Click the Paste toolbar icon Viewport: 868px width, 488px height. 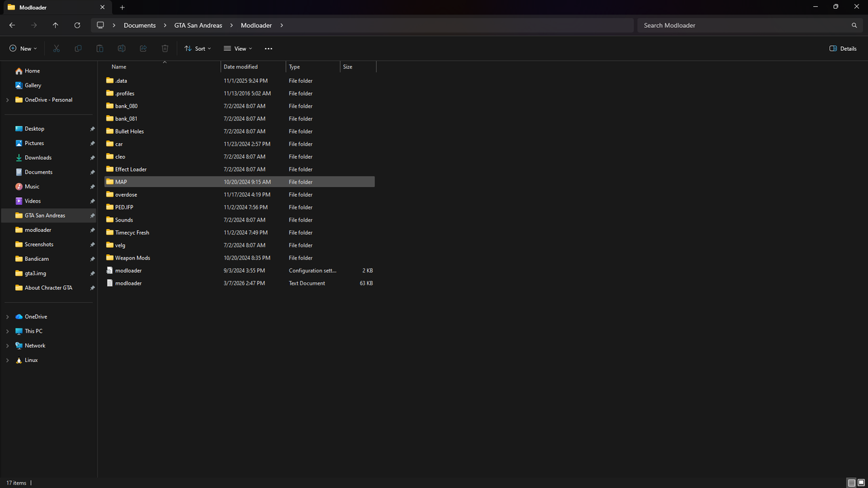tap(100, 49)
